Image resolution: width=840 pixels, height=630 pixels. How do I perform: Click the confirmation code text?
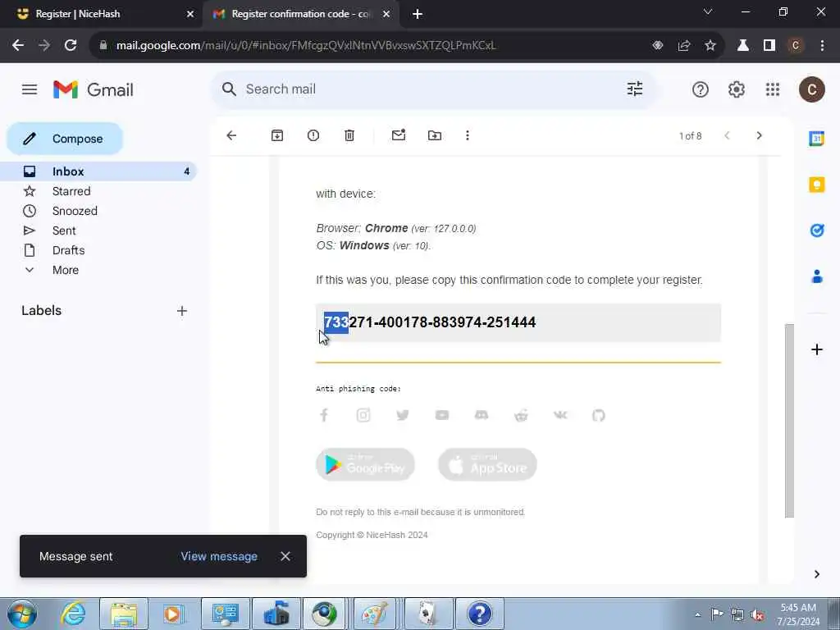[x=430, y=322]
